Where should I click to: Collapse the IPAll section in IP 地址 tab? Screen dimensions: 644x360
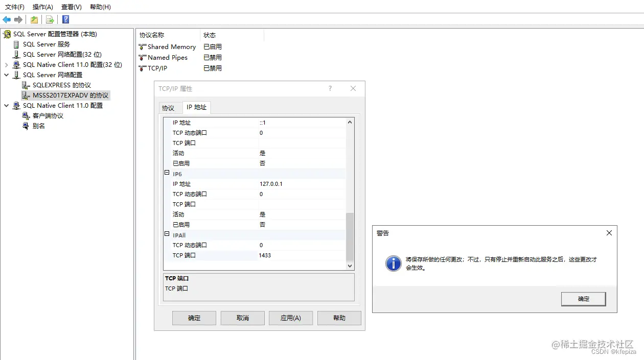click(x=166, y=235)
